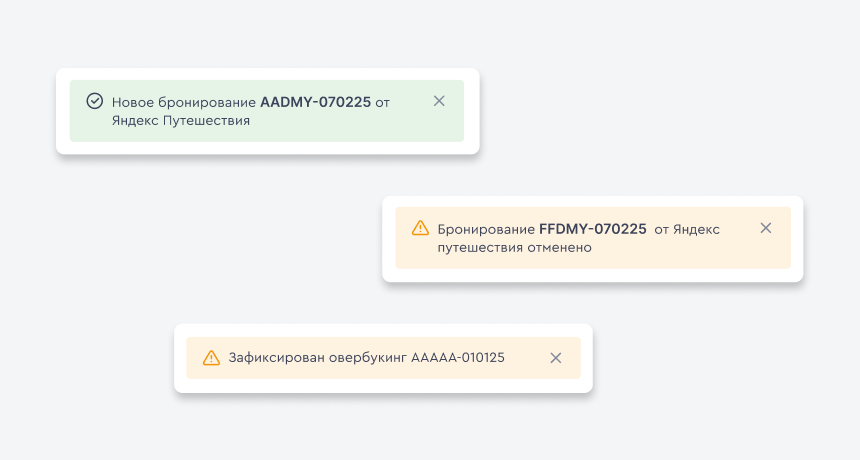
Task: Click Бронирование before the FFDMY-070225 code
Action: pyautogui.click(x=486, y=230)
